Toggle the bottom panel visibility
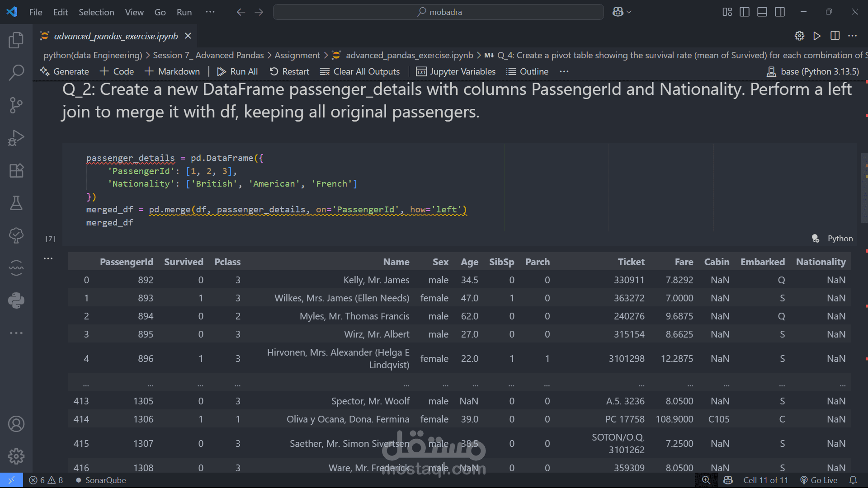Viewport: 868px width, 488px height. (x=762, y=12)
